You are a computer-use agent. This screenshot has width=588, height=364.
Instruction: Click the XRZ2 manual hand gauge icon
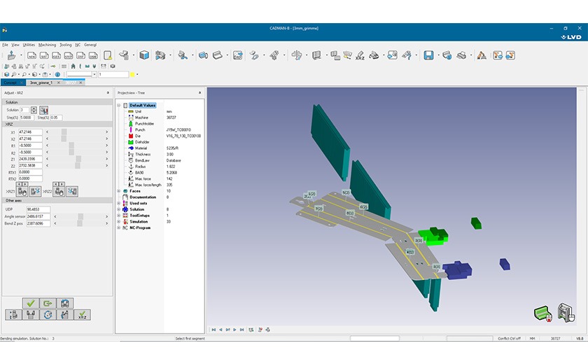coord(59,192)
